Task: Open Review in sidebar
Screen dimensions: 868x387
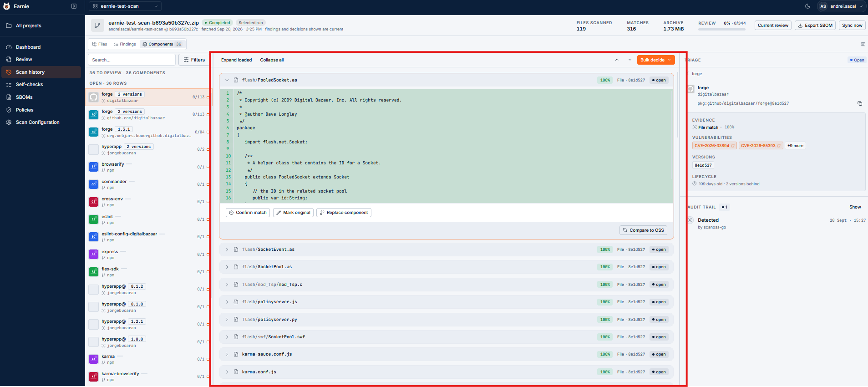Action: [24, 60]
